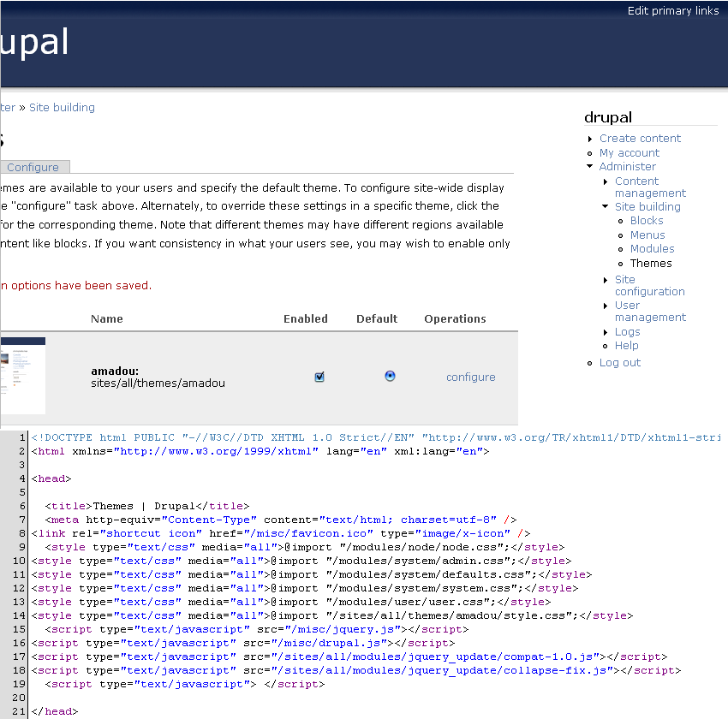728x719 pixels.
Task: Click the user.css import source line
Action: point(291,602)
